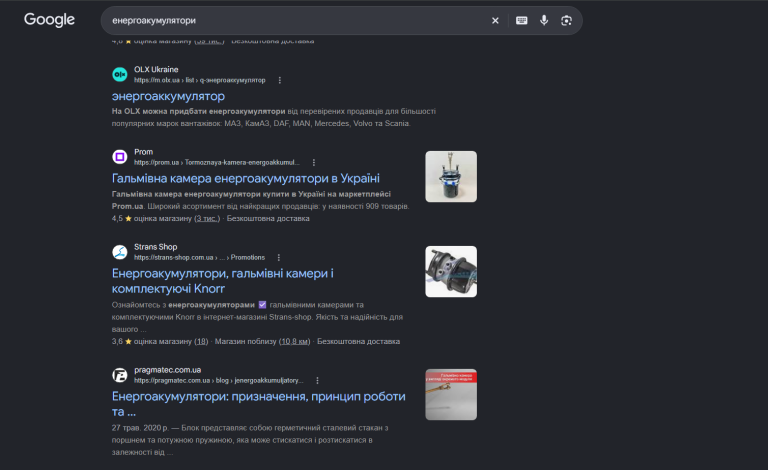Open Енергоакумулятори: призначення, принцип роботи result
This screenshot has width=768, height=470.
(x=259, y=404)
